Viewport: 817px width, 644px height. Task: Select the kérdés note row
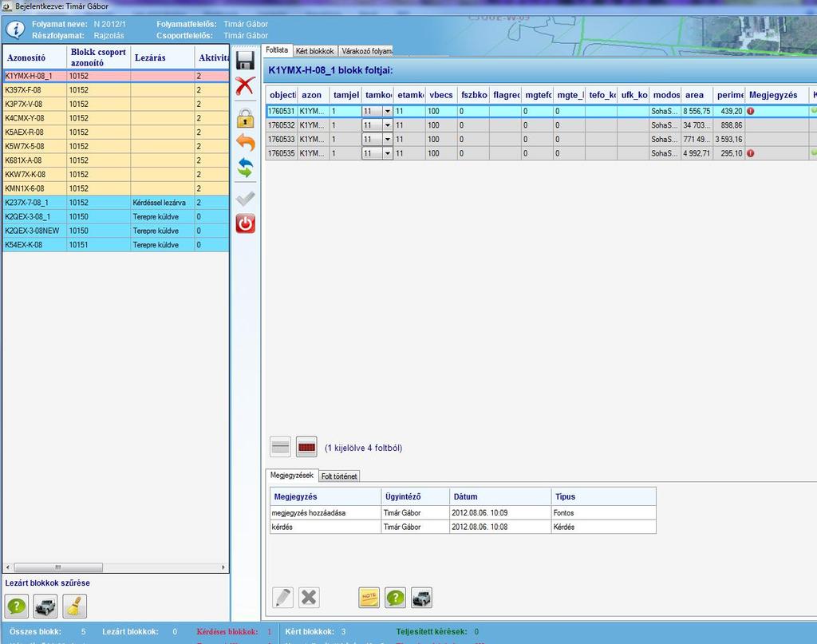point(463,527)
